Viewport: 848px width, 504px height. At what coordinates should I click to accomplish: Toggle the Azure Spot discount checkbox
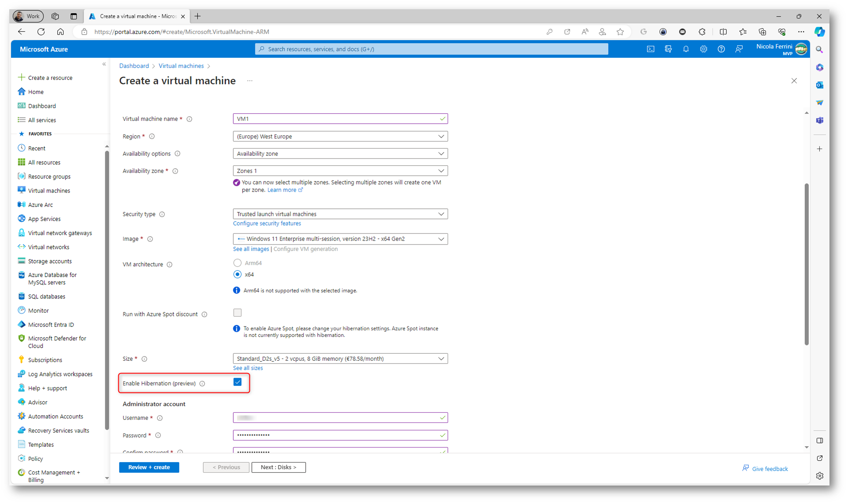pos(237,313)
